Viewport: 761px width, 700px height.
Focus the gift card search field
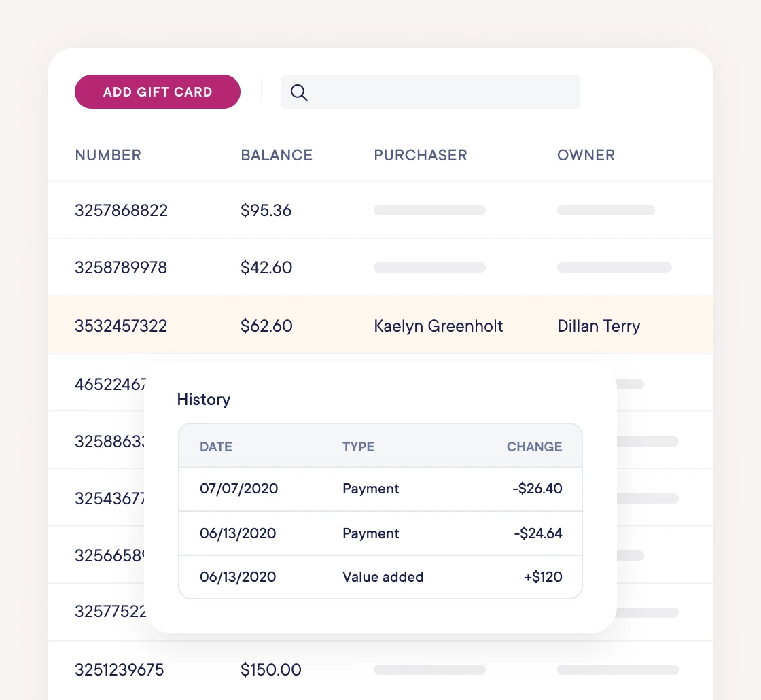442,92
